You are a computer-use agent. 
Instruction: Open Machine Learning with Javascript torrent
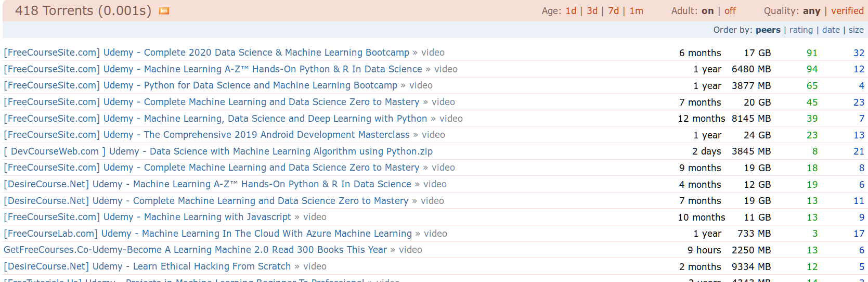[x=147, y=217]
